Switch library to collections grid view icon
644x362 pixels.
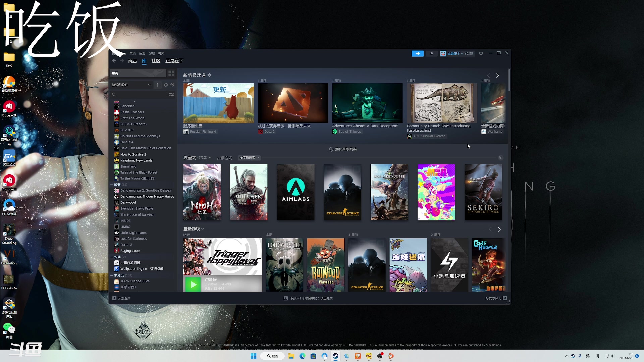[171, 73]
